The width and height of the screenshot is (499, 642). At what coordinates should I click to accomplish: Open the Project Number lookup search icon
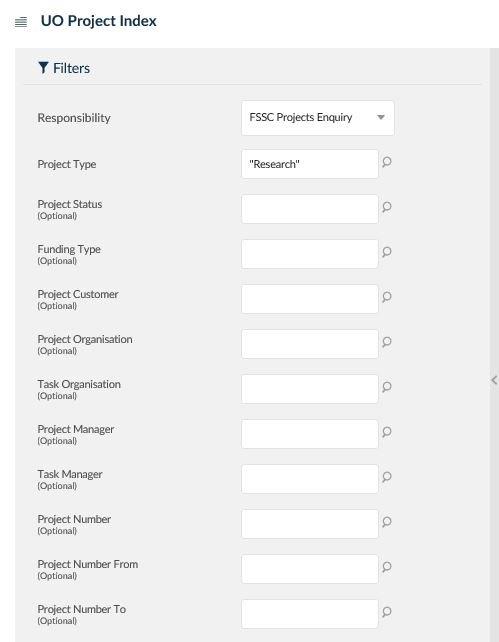pos(387,522)
